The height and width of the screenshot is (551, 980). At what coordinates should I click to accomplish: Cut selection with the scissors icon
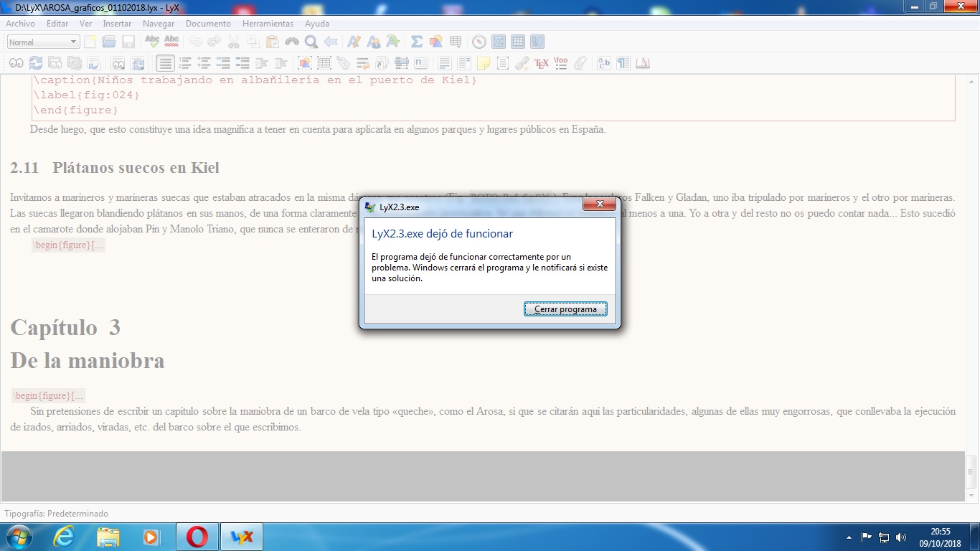tap(234, 42)
